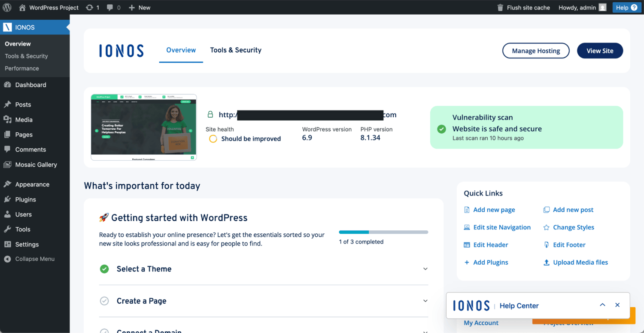Click the home icon beside WordPress Project
This screenshot has width=644, height=333.
[22, 7]
